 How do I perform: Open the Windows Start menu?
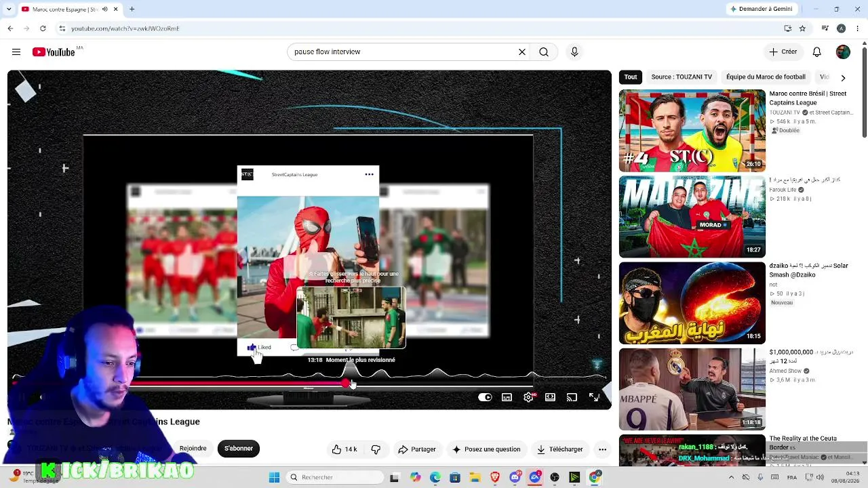274,477
